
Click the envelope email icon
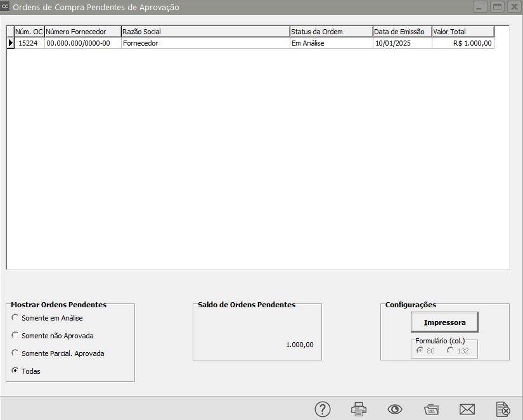[467, 409]
